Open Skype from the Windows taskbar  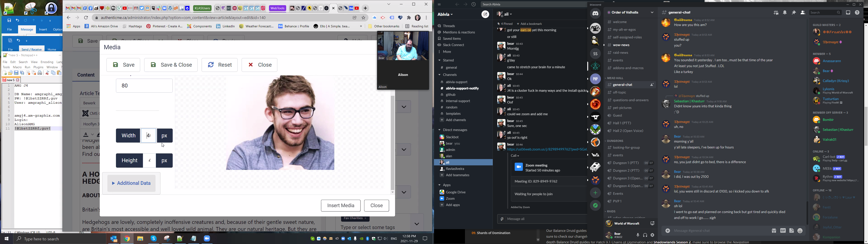click(x=154, y=239)
